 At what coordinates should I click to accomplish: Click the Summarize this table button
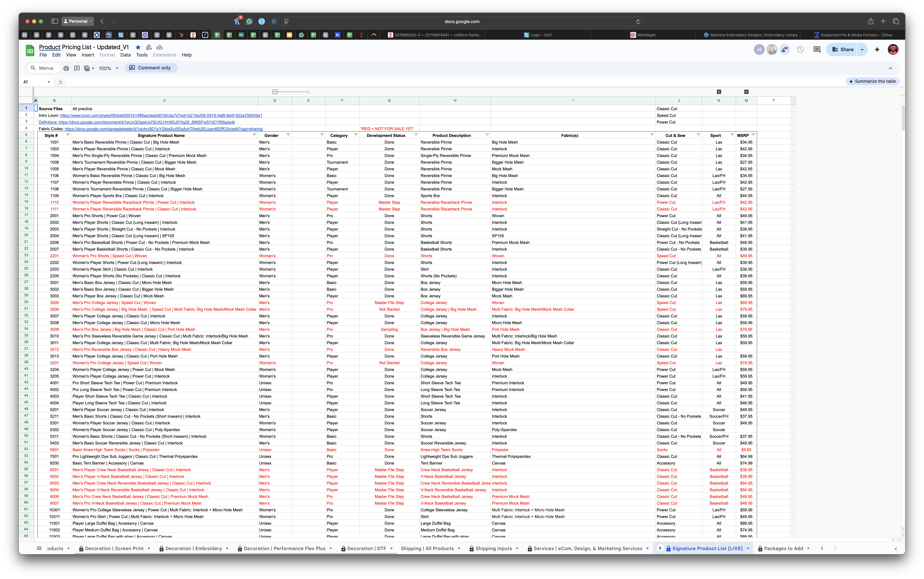click(872, 81)
